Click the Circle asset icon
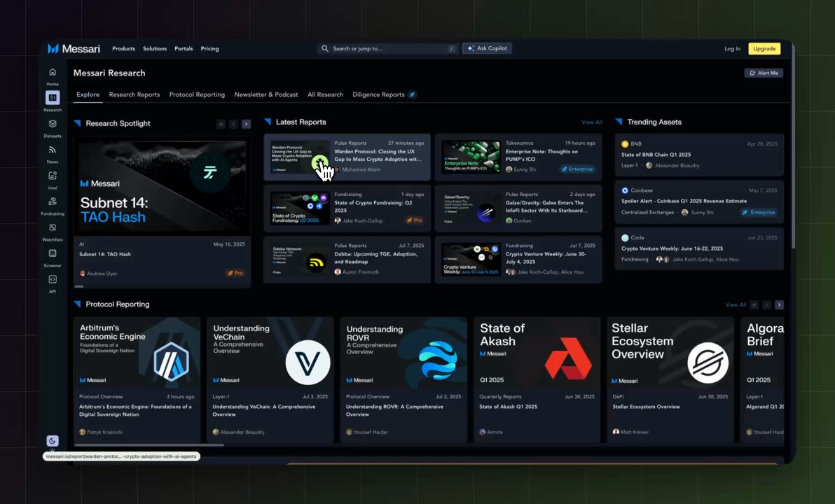The image size is (835, 504). pyautogui.click(x=625, y=238)
